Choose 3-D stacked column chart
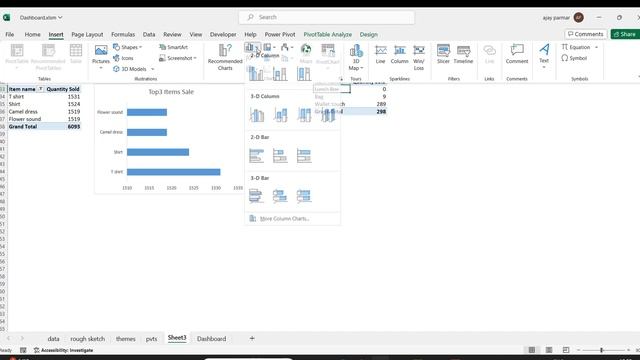Image resolution: width=640 pixels, height=360 pixels. (280, 115)
